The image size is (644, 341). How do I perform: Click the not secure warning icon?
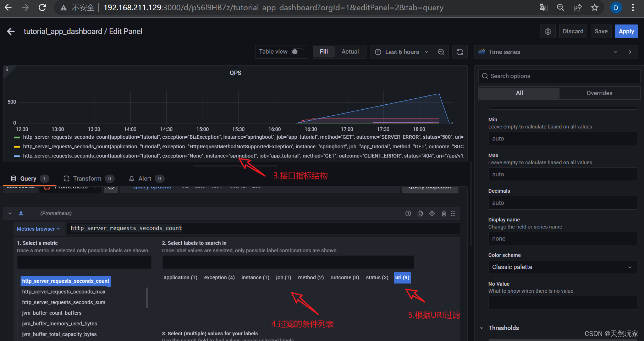tap(64, 8)
